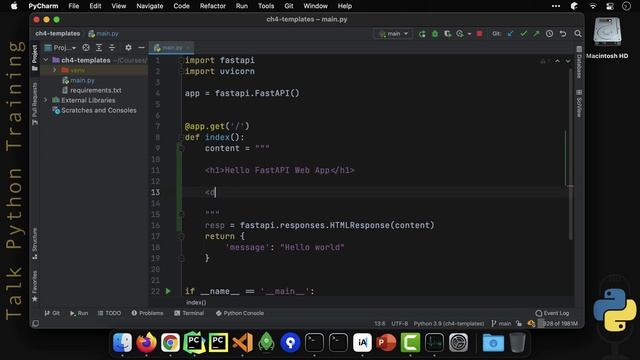
Task: Toggle Structure tool window side tab
Action: pyautogui.click(x=35, y=244)
